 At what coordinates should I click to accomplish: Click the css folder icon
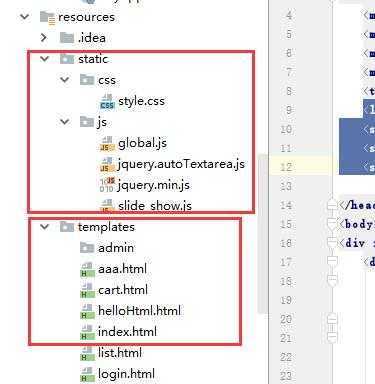pyautogui.click(x=87, y=80)
